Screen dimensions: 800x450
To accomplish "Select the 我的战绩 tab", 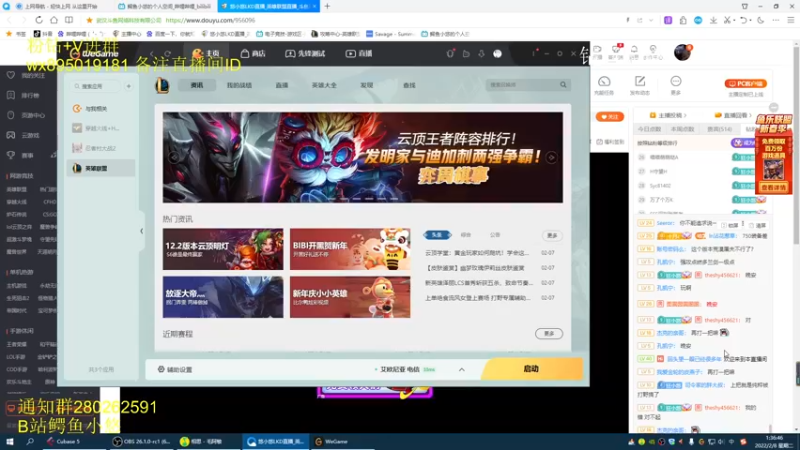I will click(239, 85).
